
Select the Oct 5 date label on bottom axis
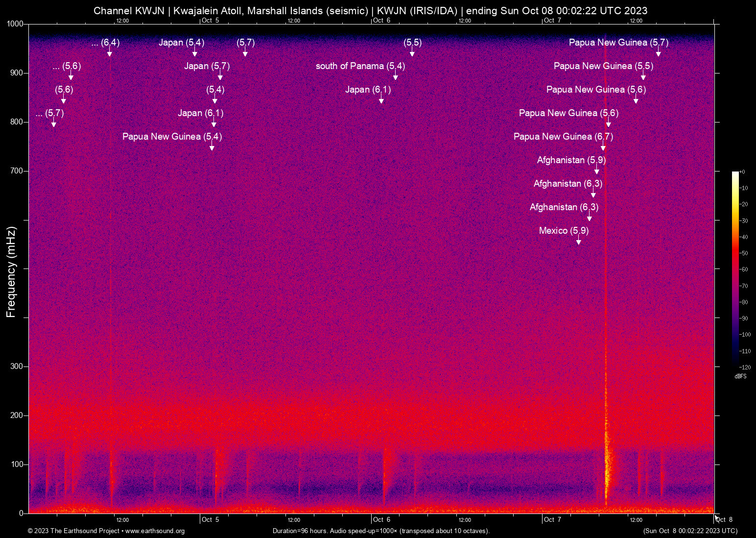point(210,520)
